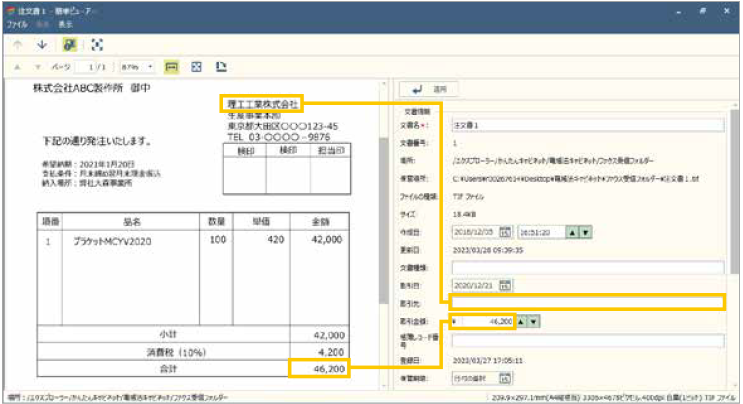743x404 pixels.
Task: Click the 取引先 input field
Action: [x=585, y=302]
